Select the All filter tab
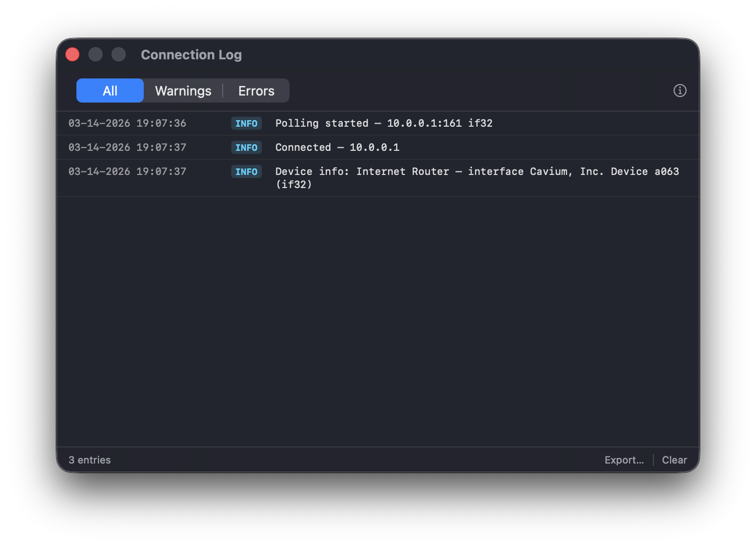Screen dimensions: 756x547 (110, 90)
